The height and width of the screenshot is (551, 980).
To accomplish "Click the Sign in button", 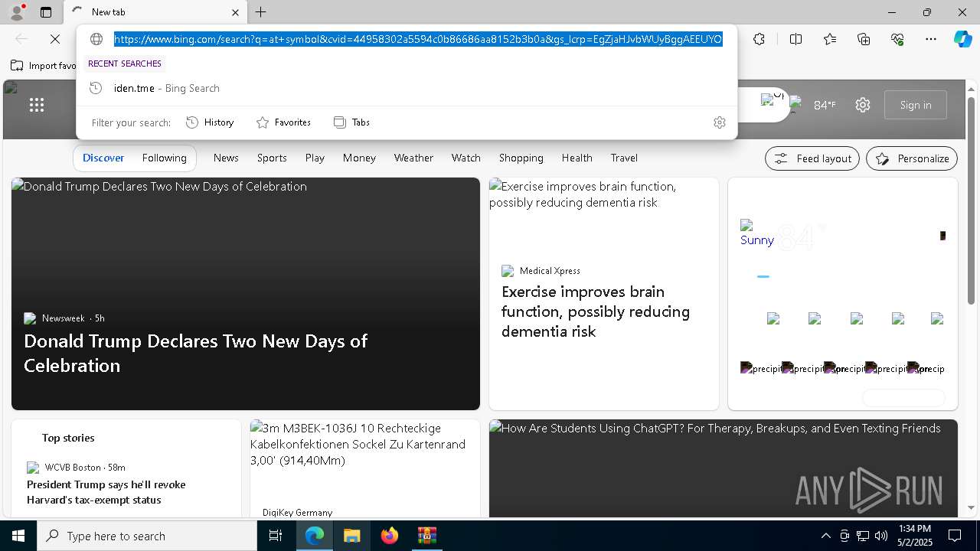I will pyautogui.click(x=916, y=105).
